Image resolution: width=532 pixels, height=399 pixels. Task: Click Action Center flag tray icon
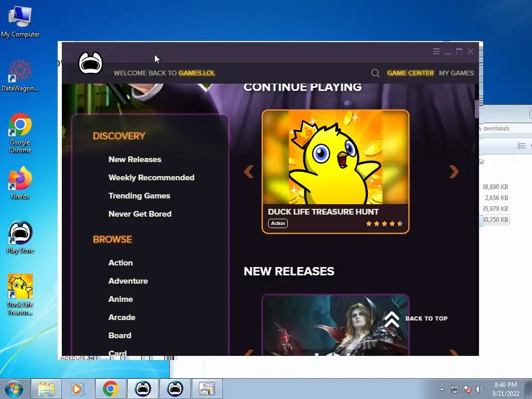pos(467,389)
